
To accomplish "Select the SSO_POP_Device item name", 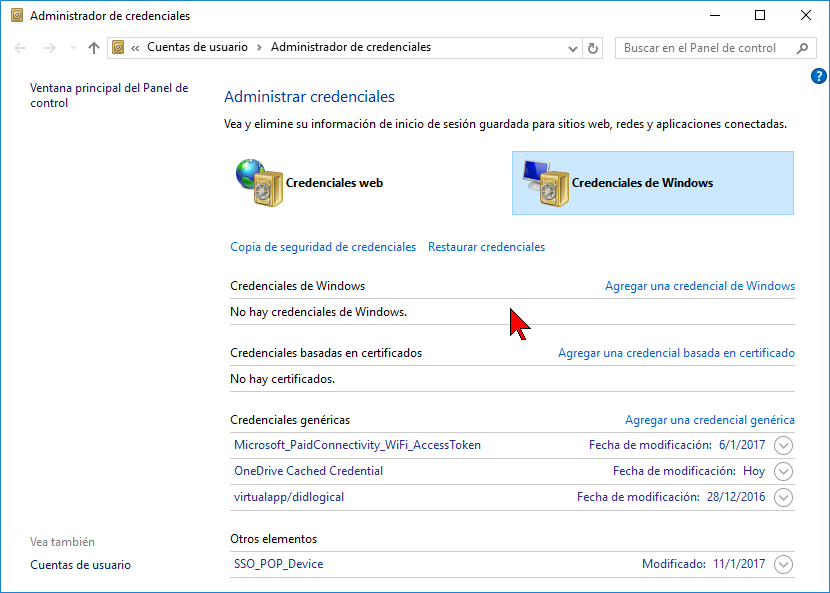I will point(278,564).
